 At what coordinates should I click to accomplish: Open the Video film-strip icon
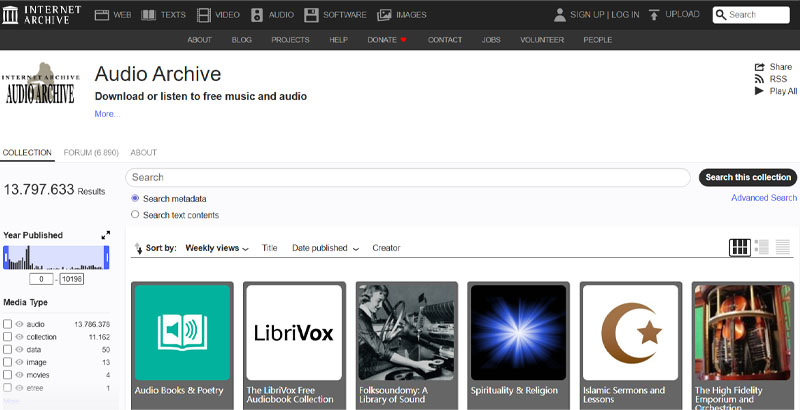pos(204,15)
